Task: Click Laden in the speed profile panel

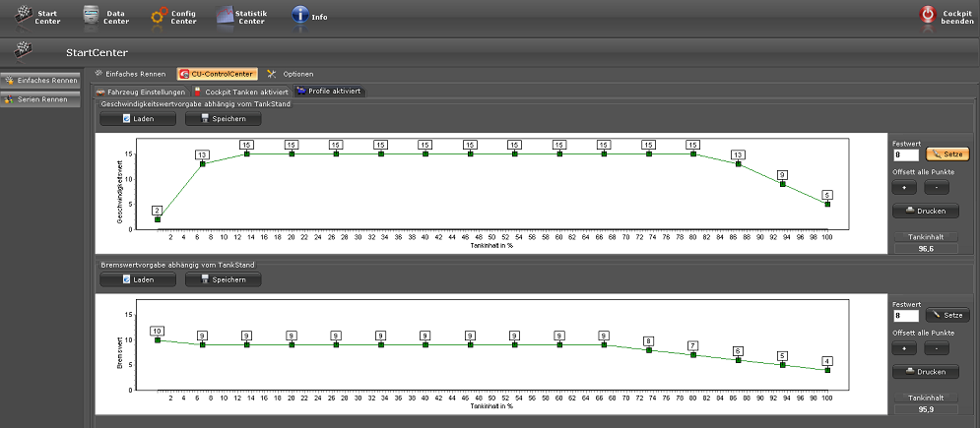Action: click(x=138, y=119)
